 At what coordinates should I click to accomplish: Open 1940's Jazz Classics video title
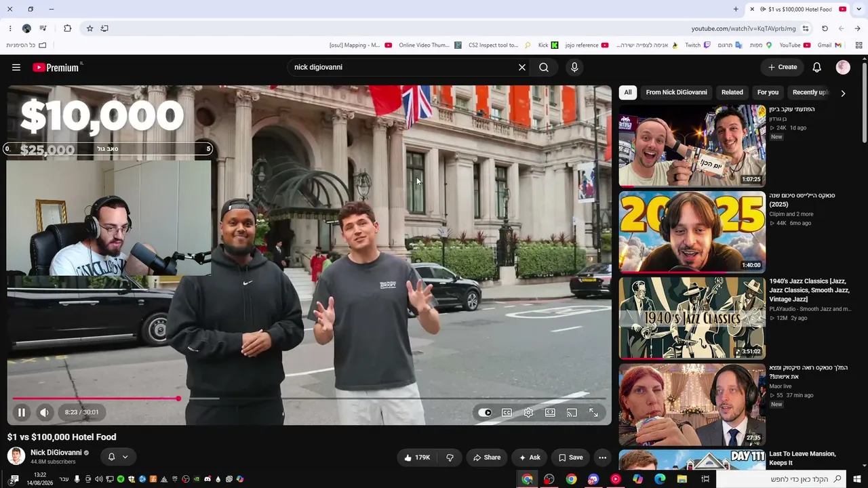(x=808, y=290)
